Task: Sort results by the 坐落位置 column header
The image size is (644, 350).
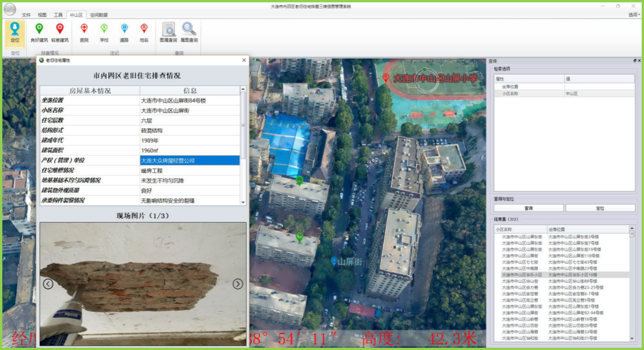Action: pyautogui.click(x=588, y=230)
